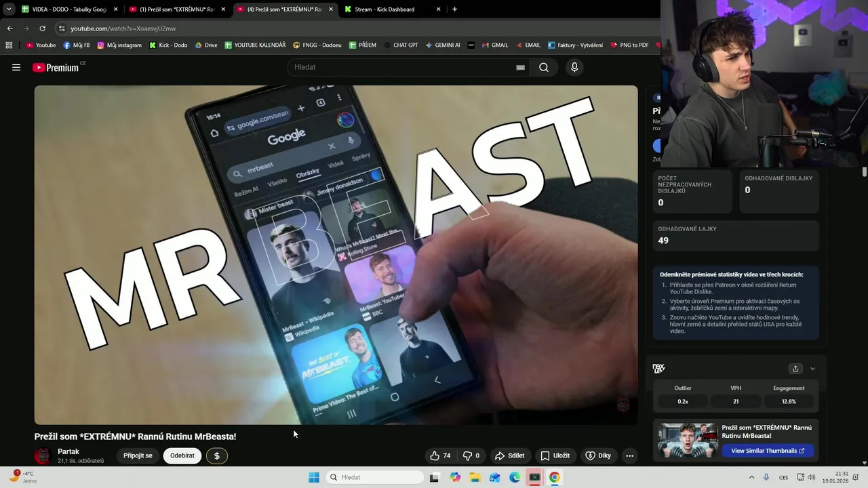Open more actions three-dot menu

pos(629,455)
